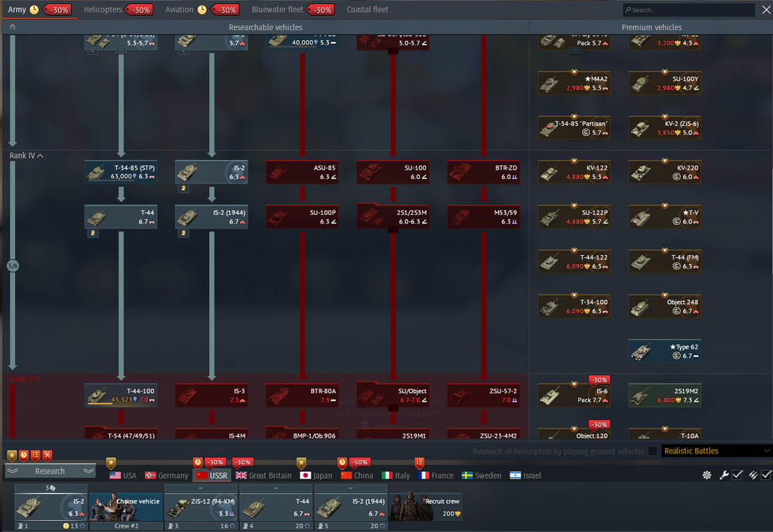
Task: Click left chevron on the Research bar
Action: point(12,471)
